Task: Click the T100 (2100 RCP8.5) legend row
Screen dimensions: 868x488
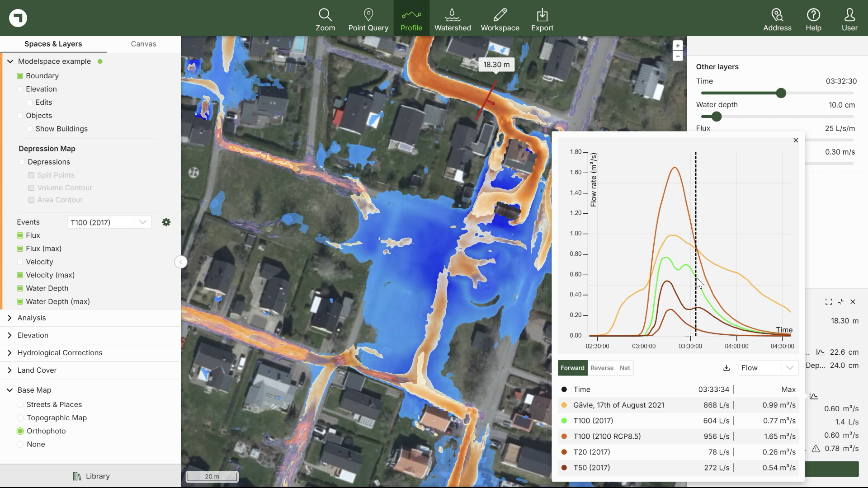Action: [x=678, y=436]
